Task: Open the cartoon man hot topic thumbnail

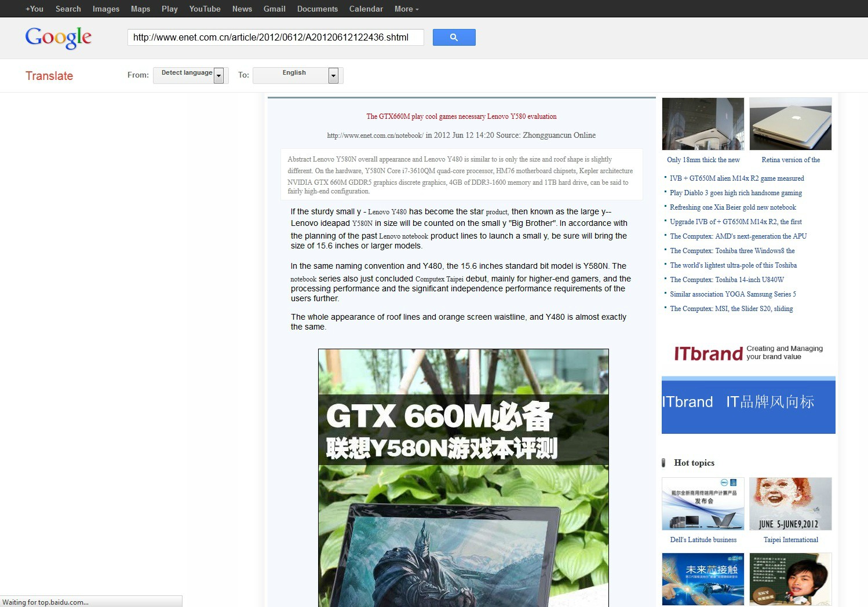Action: click(x=790, y=579)
